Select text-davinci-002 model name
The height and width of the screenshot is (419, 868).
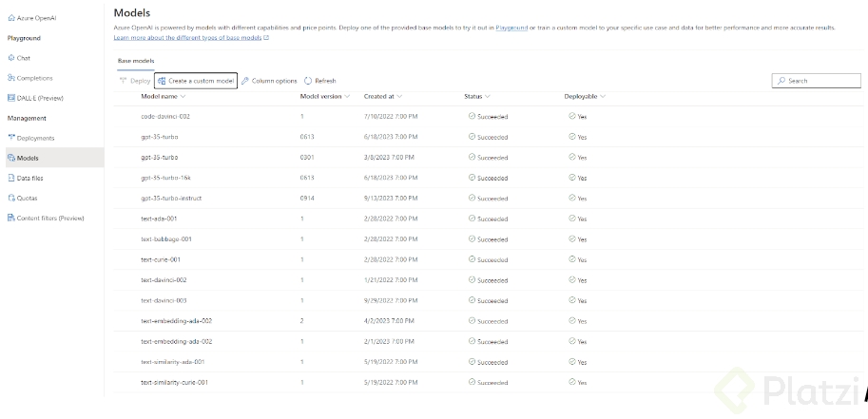point(164,280)
